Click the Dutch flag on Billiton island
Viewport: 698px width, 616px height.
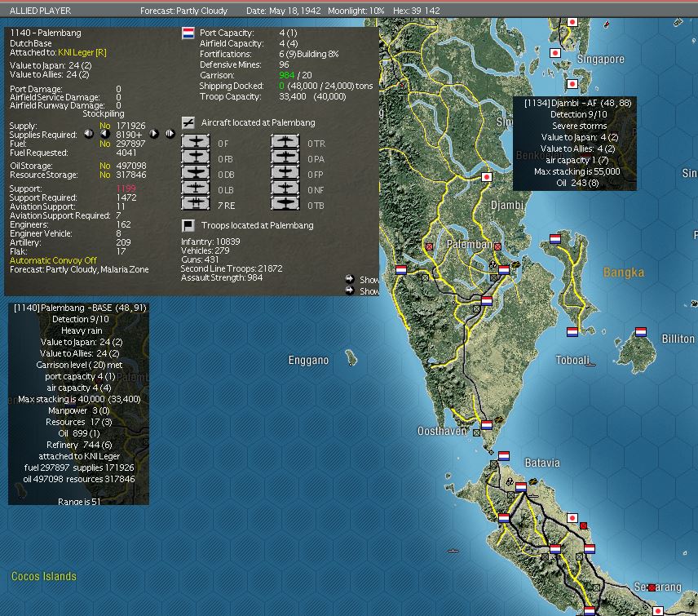click(641, 332)
